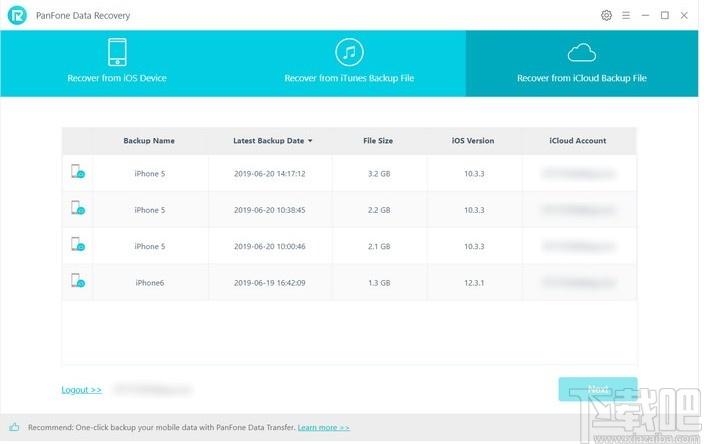Click the PanFone logo icon

(17, 16)
